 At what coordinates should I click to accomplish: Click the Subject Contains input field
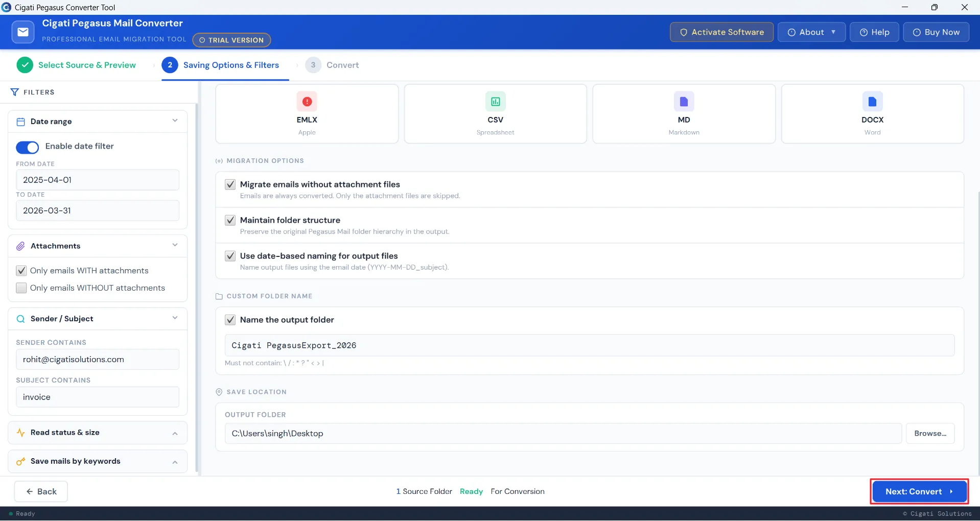click(x=98, y=397)
